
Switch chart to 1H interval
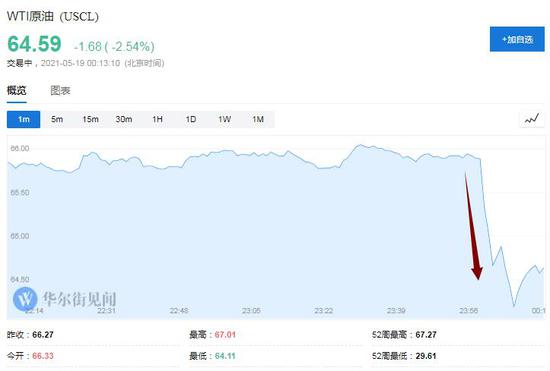pos(157,119)
